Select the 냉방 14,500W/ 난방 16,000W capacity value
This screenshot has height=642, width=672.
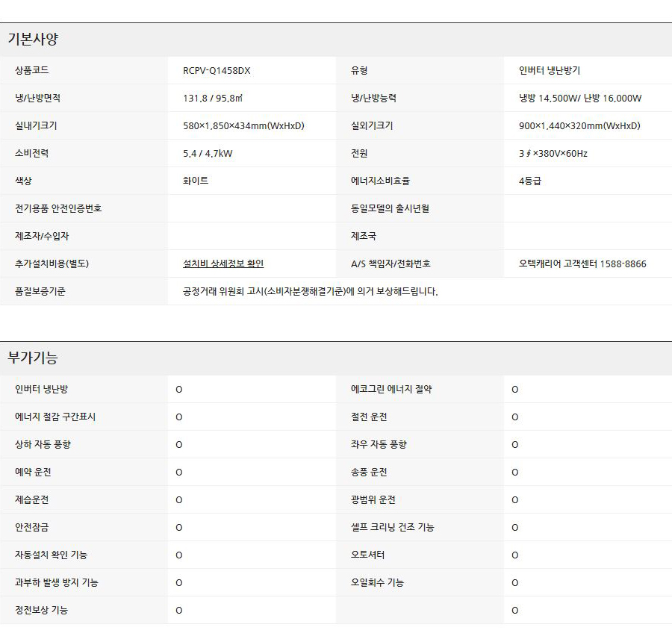tap(580, 98)
